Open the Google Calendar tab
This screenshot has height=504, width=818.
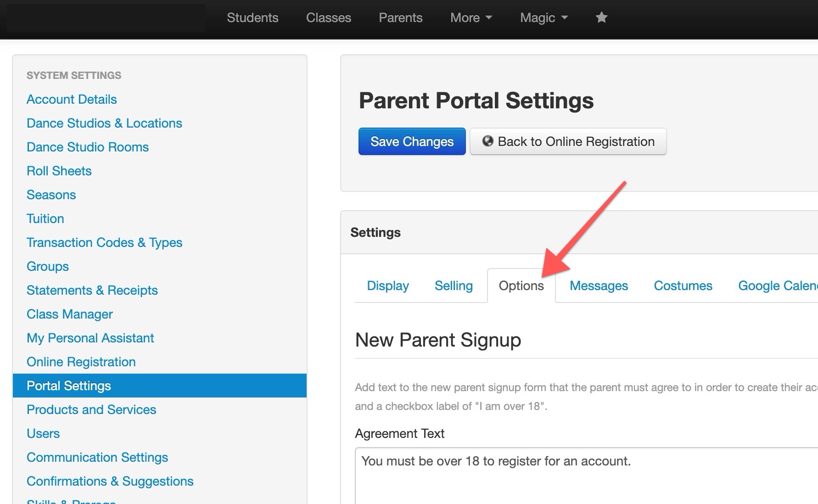(778, 286)
